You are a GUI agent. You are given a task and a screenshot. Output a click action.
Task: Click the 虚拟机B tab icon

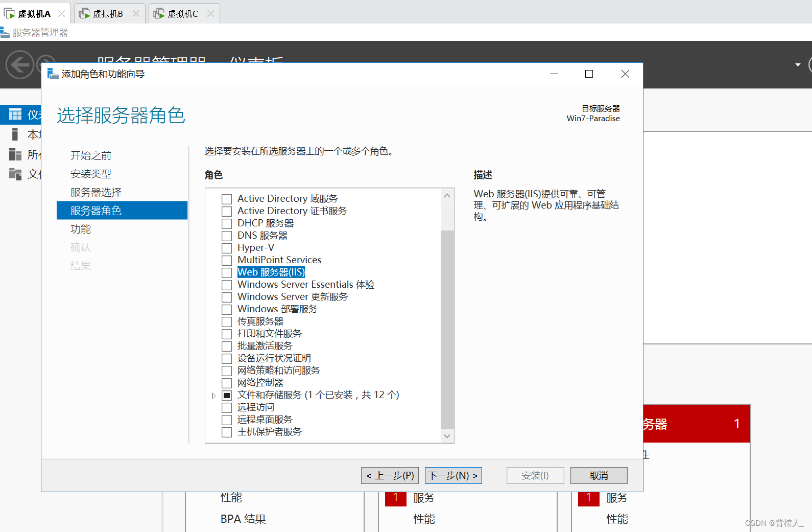click(x=84, y=13)
